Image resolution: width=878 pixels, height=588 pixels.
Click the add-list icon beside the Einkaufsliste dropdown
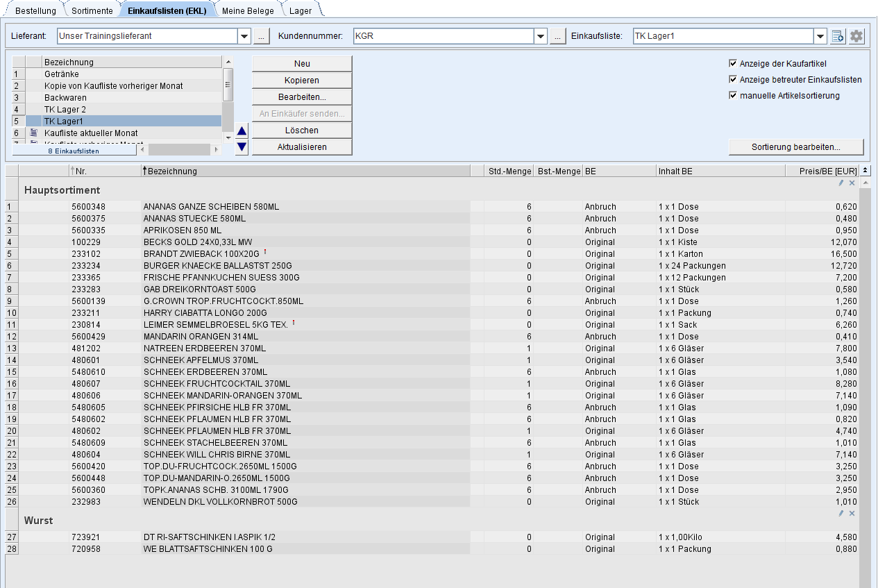pyautogui.click(x=838, y=36)
